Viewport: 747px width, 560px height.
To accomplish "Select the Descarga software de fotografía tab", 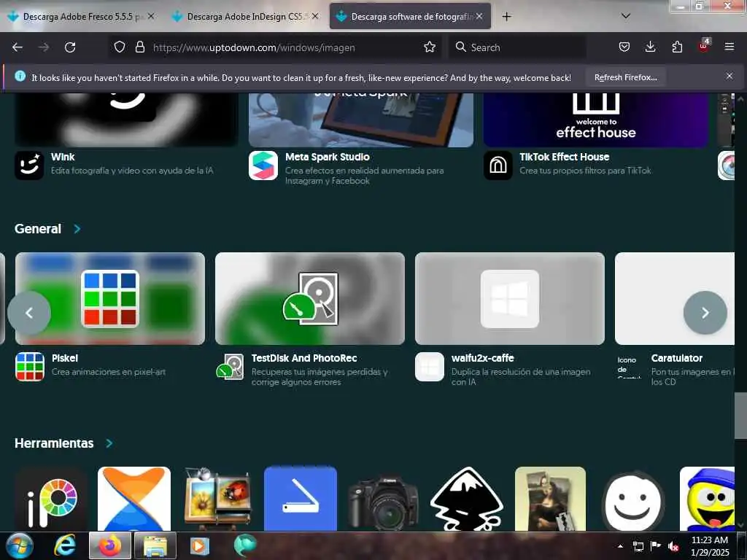I will tap(410, 16).
